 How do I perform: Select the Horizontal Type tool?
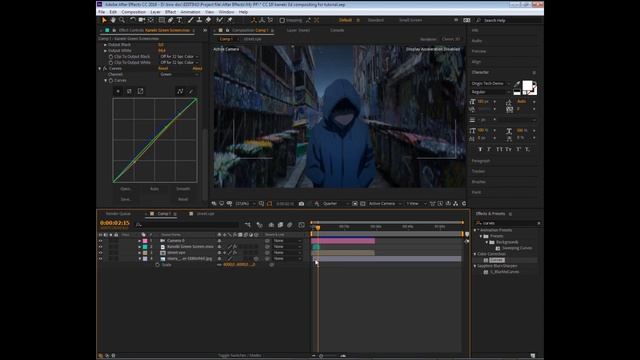click(x=179, y=20)
